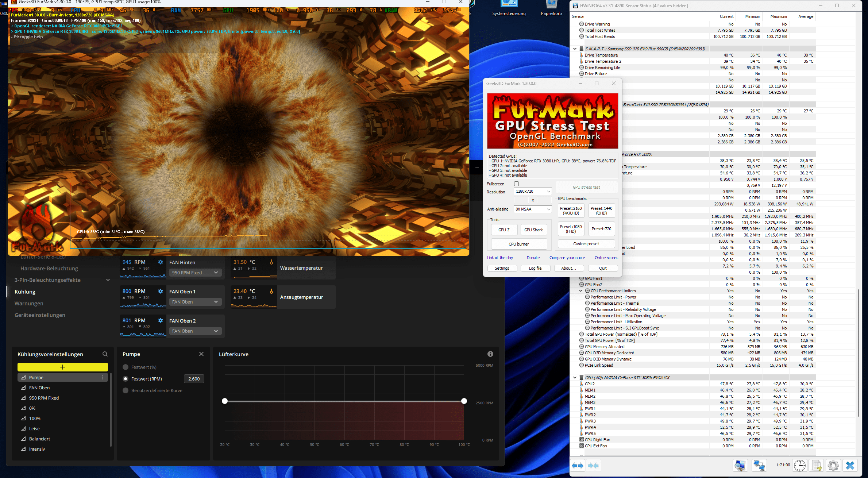Click Wassertemperatur thermometer icon
The width and height of the screenshot is (868, 478).
271,262
